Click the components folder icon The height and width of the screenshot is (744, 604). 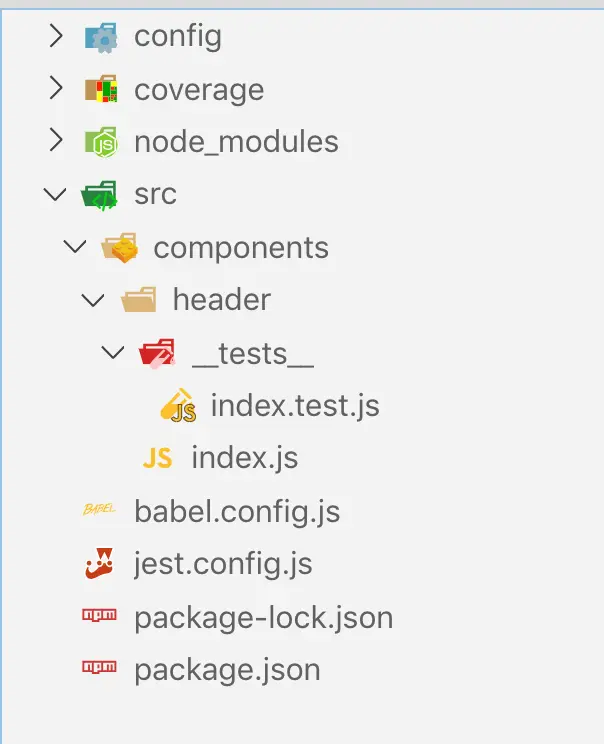pyautogui.click(x=120, y=248)
